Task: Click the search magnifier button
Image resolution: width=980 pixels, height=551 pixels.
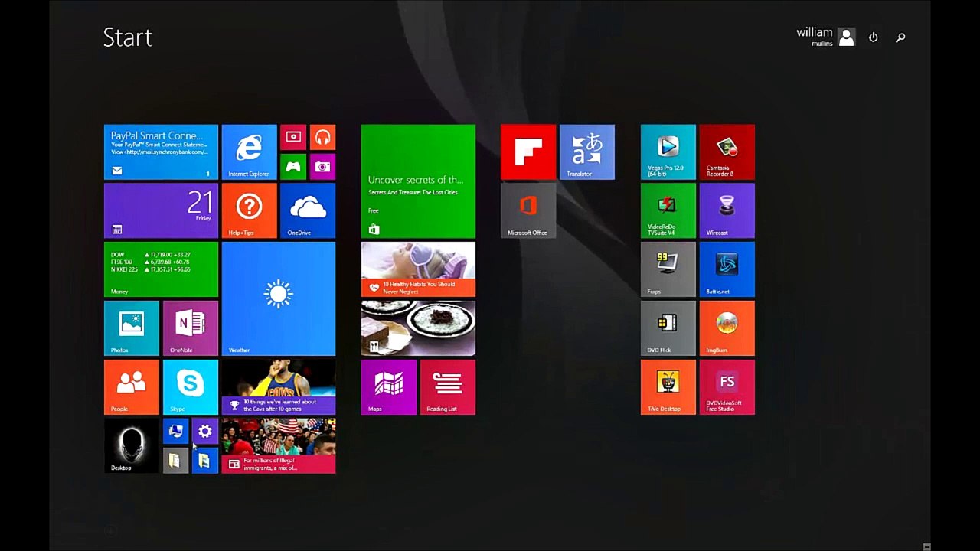Action: 900,37
